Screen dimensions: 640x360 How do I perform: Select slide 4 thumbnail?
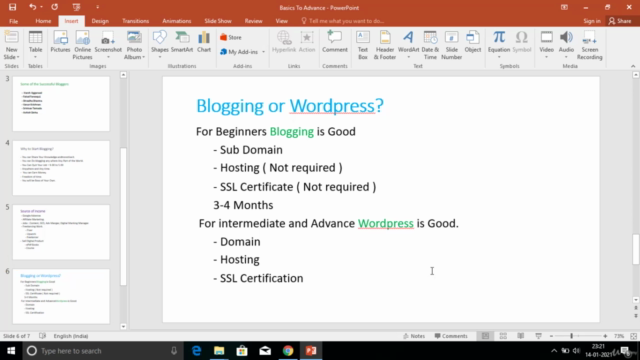tap(61, 168)
